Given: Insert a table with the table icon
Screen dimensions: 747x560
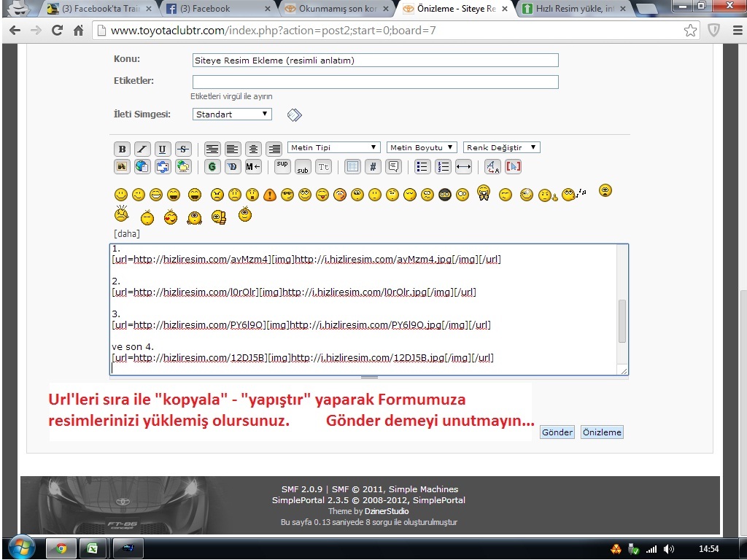Looking at the screenshot, I should coord(352,166).
